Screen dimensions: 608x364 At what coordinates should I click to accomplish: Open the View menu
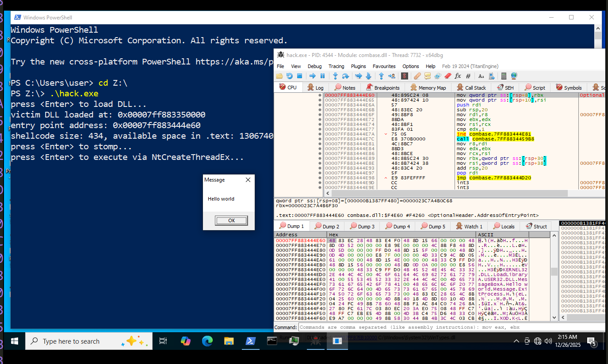point(296,66)
